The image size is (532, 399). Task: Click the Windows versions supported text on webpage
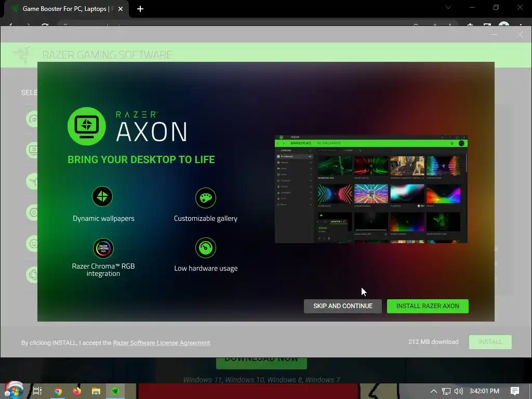(x=261, y=380)
